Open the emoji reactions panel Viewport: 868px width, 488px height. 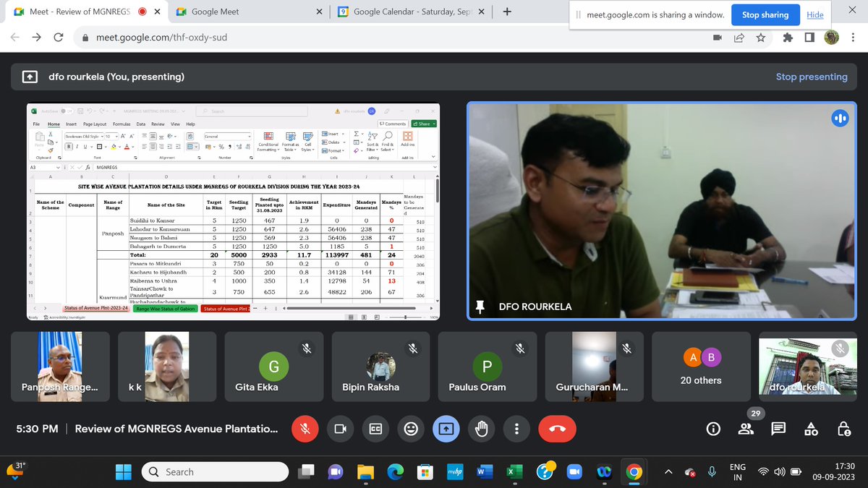tap(411, 428)
